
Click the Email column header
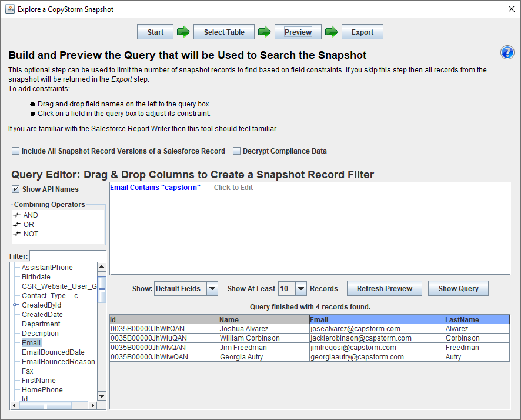(377, 319)
